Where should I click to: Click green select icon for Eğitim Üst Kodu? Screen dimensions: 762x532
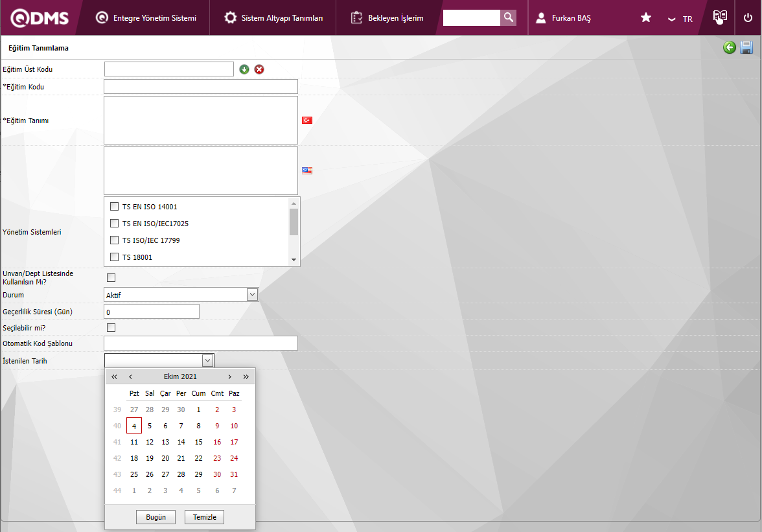click(244, 69)
